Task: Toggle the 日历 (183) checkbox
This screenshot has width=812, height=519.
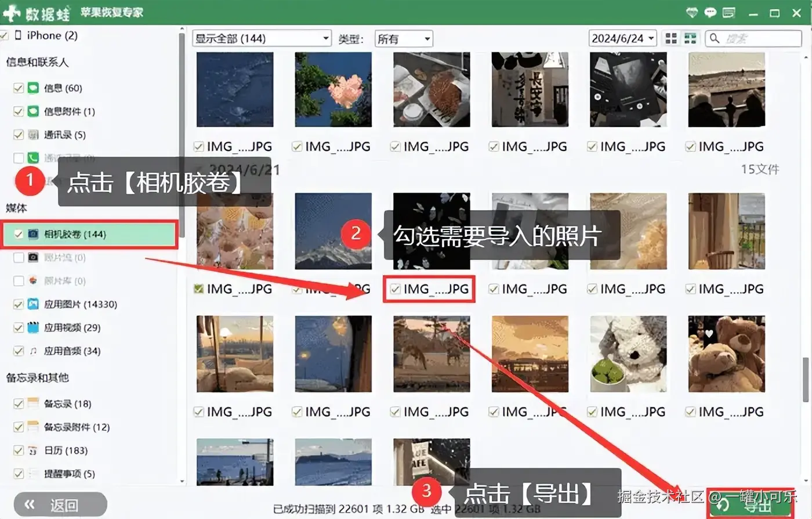Action: pyautogui.click(x=18, y=450)
